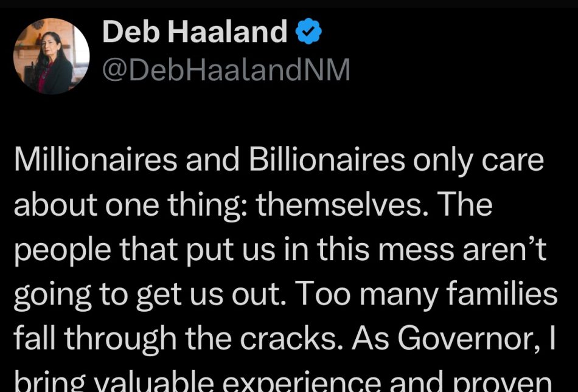Viewport: 578px width, 392px height.
Task: Click the blue verified checkmark badge
Action: (x=309, y=32)
